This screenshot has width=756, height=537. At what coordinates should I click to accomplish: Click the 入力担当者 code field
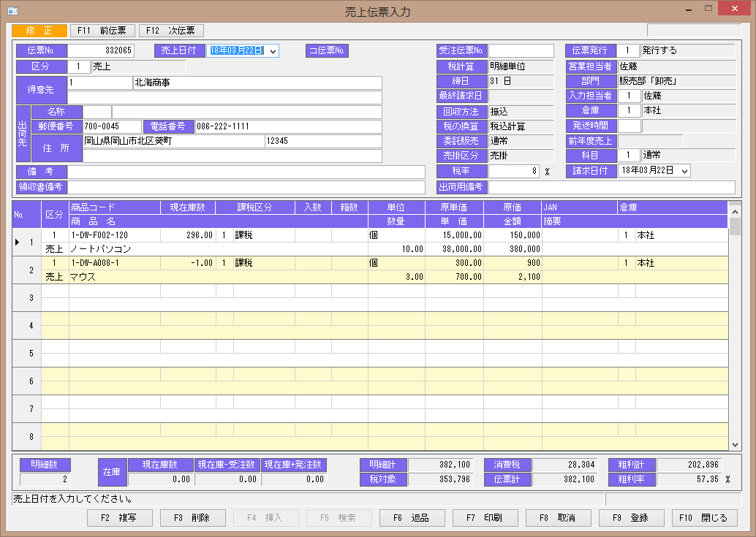point(629,96)
